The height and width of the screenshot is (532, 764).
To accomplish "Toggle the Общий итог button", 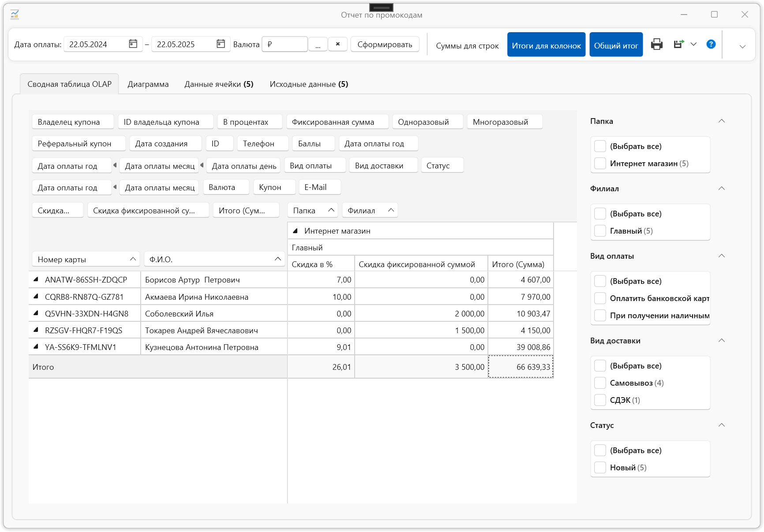I will point(616,45).
